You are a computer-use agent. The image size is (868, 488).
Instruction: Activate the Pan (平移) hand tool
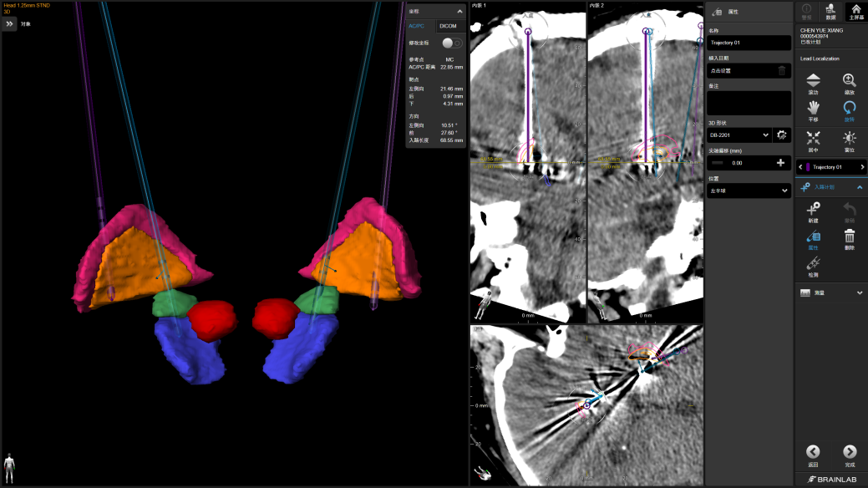812,110
